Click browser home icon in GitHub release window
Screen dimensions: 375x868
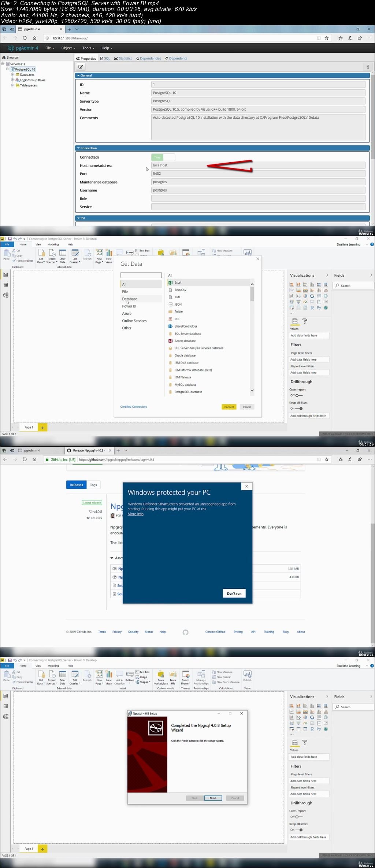pos(34,459)
